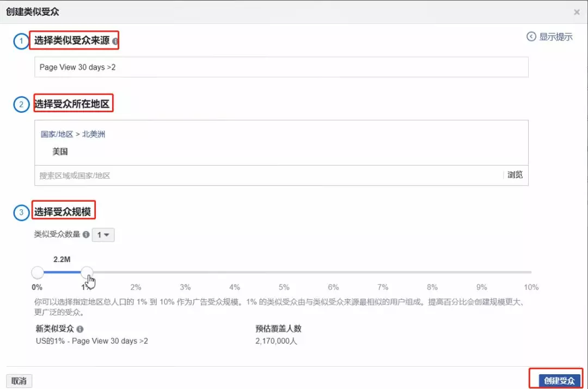588x389 pixels.
Task: Click the audience source Page View 30 days >2
Action: point(283,66)
